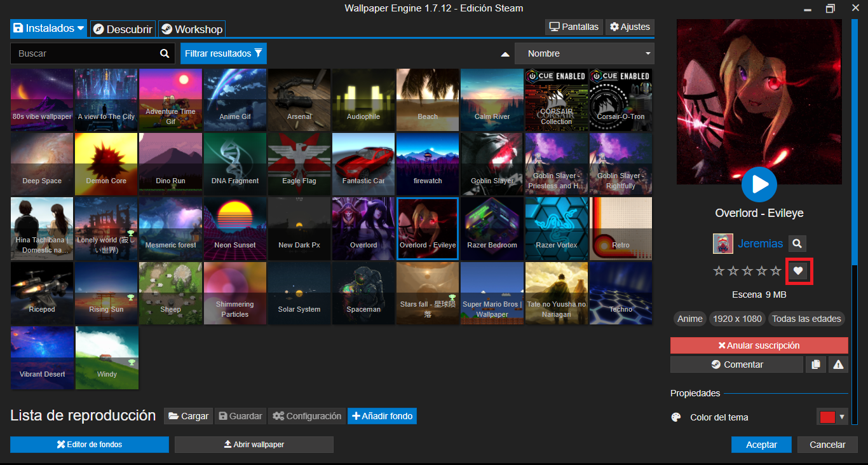Open the Pantallas monitor settings
Viewport: 868px width, 465px height.
pos(574,27)
